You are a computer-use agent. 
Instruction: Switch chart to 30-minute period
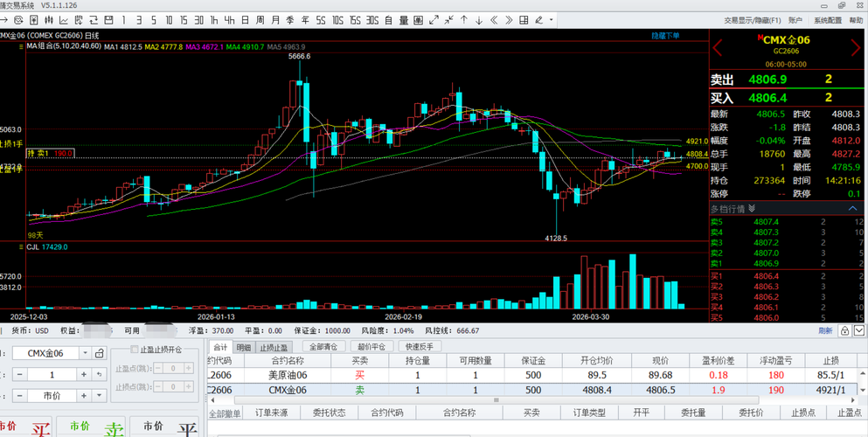pos(199,20)
